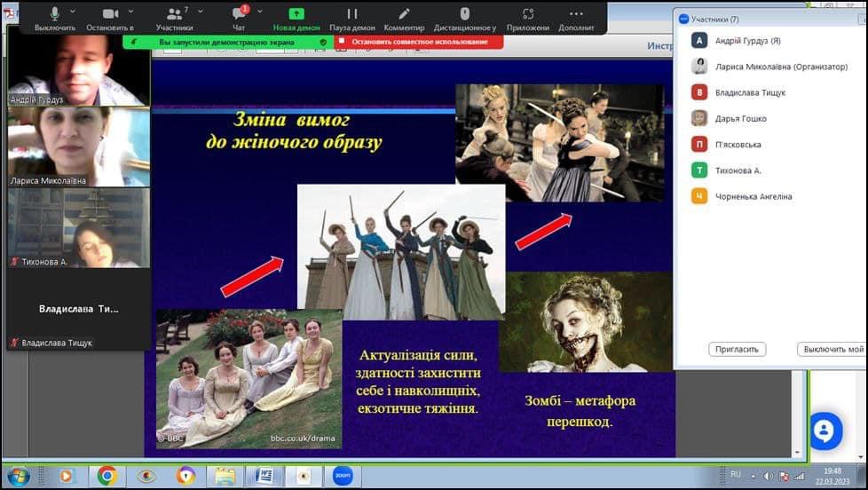The width and height of the screenshot is (868, 490).
Task: Select participant Андрій Гурдуз (Я) in list
Action: click(769, 41)
